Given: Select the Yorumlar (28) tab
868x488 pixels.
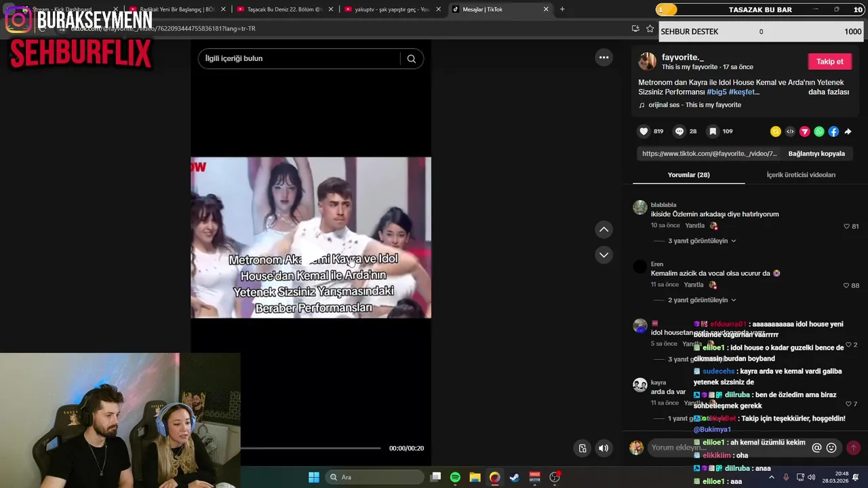Looking at the screenshot, I should [x=688, y=175].
